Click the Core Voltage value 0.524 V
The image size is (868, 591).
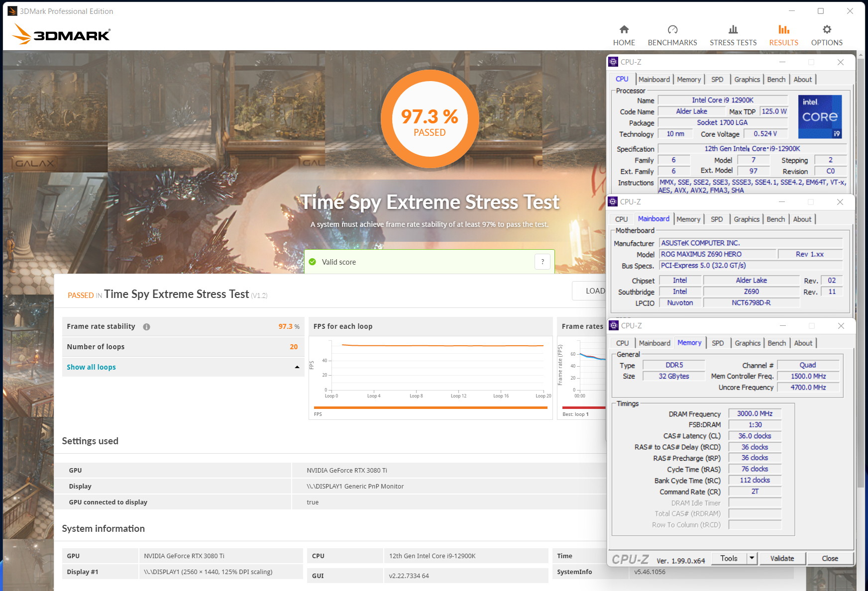pyautogui.click(x=765, y=134)
